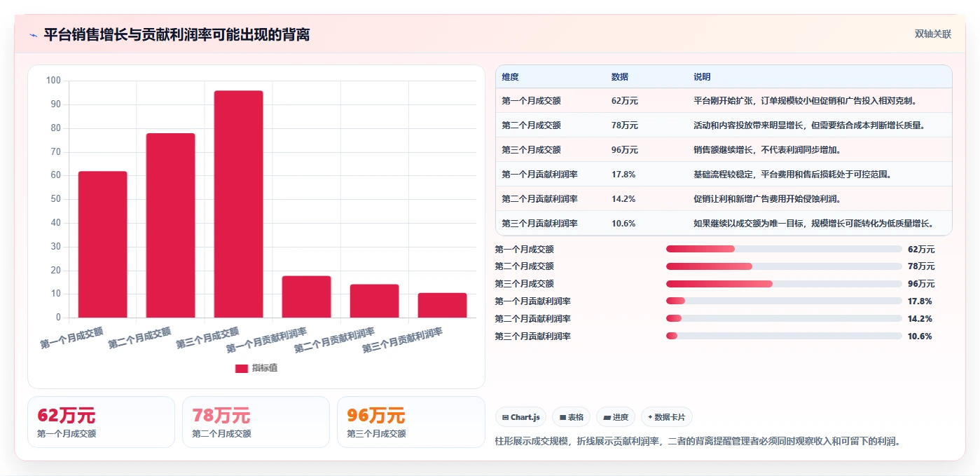Click the tallest chart bar, 第三个月成交额

pyautogui.click(x=239, y=204)
